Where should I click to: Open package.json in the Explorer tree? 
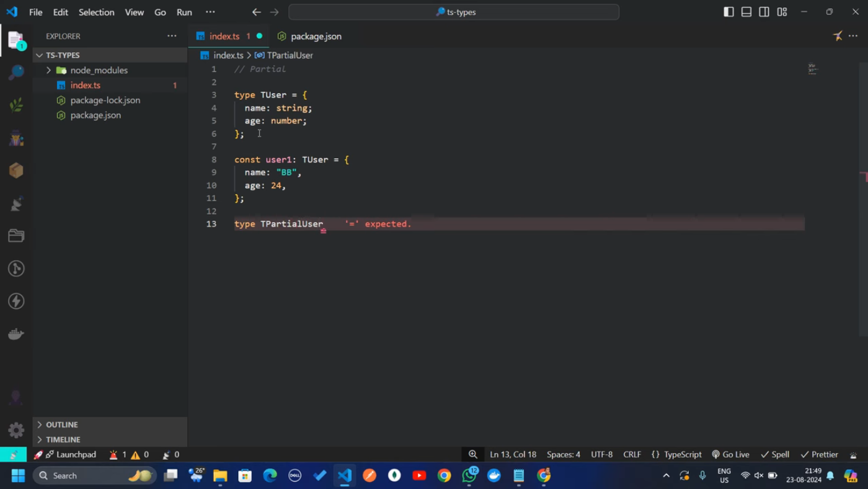click(x=110, y=115)
